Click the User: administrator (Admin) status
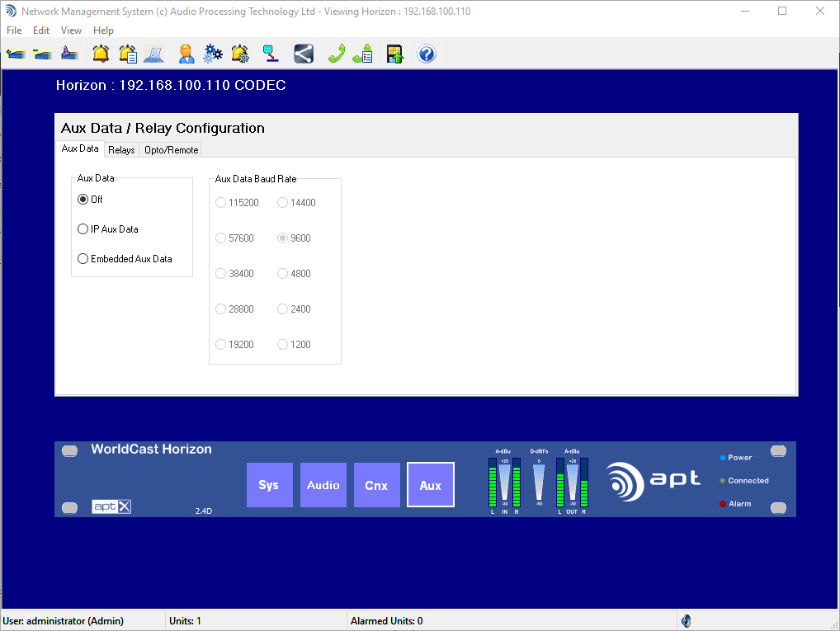 [64, 621]
